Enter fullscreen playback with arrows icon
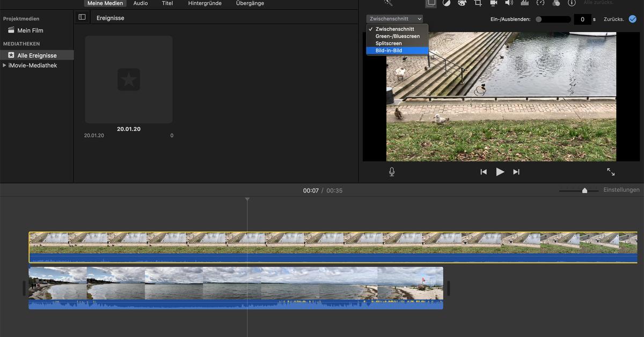This screenshot has width=644, height=337. 611,172
